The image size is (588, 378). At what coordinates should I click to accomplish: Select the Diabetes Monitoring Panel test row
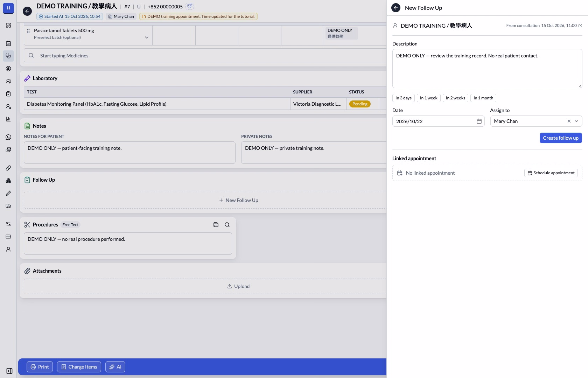click(205, 104)
